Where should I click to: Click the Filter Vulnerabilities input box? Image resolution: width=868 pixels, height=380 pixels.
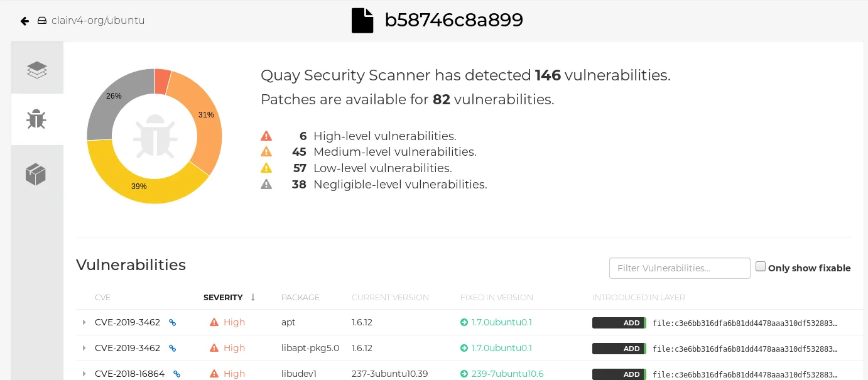coord(680,268)
